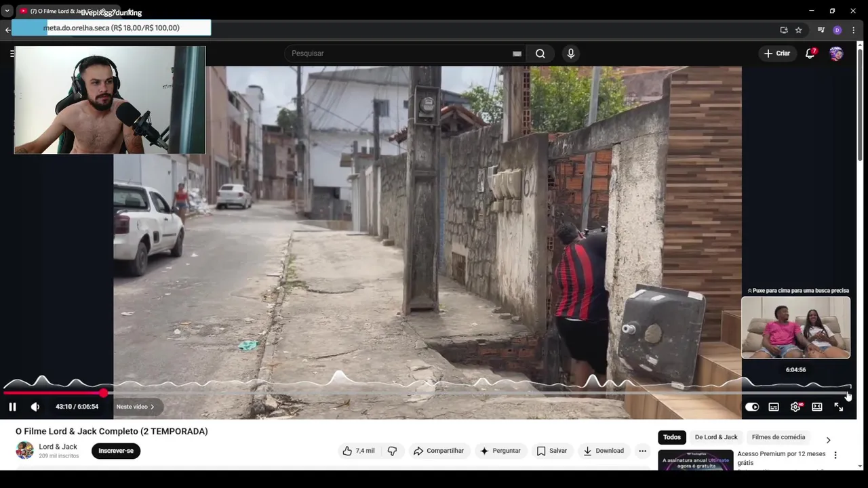Open Chrome install app icon in address bar

click(x=784, y=30)
